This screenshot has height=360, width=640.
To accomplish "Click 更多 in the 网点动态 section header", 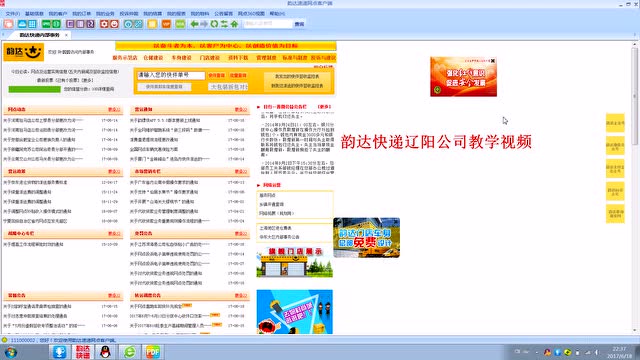I will point(114,109).
